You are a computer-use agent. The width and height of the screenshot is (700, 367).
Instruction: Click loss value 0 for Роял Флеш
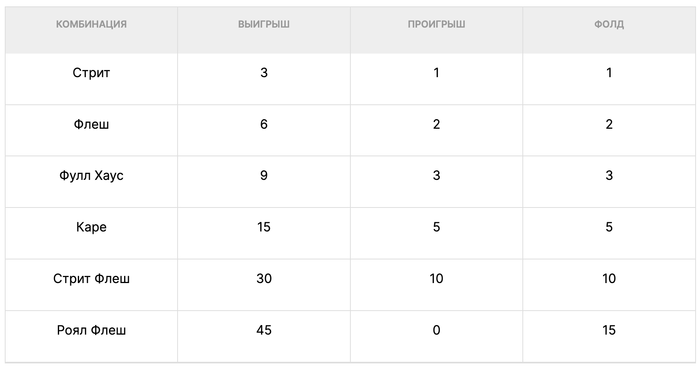436,330
